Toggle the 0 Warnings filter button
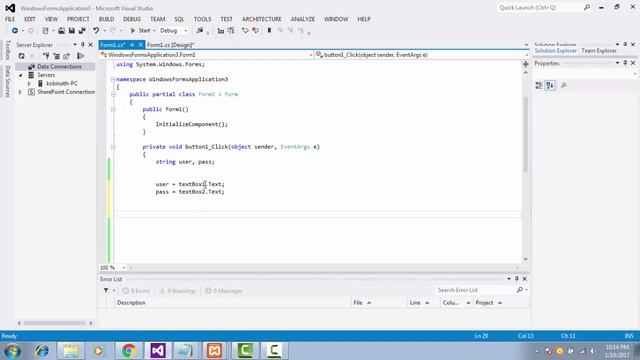 pos(178,291)
